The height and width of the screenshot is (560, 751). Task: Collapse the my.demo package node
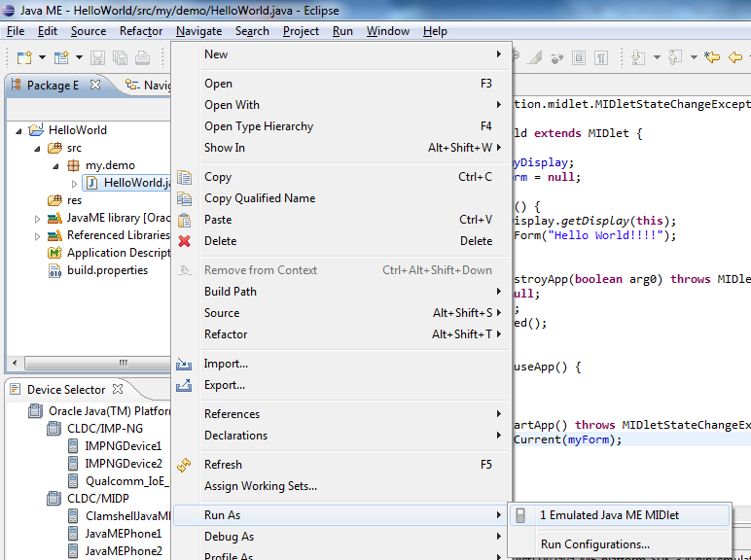coord(55,165)
